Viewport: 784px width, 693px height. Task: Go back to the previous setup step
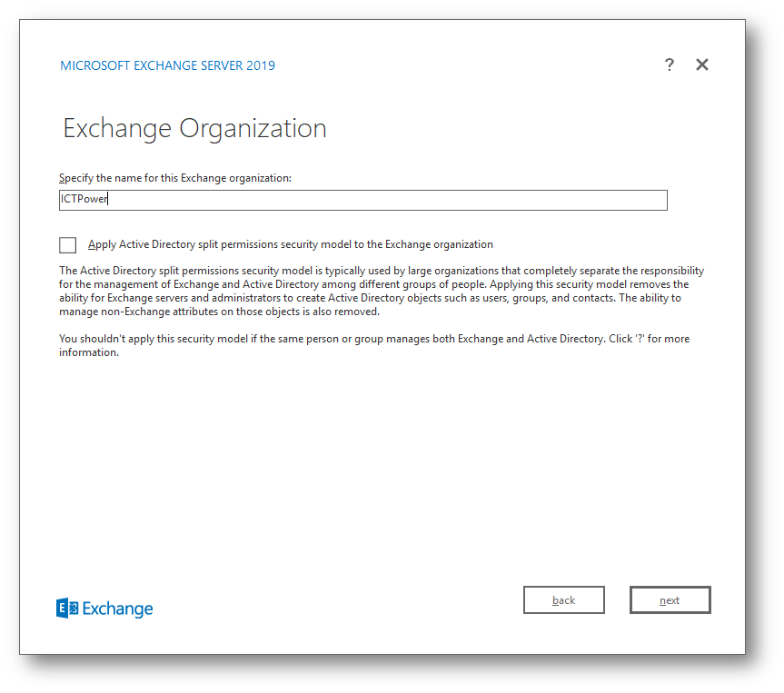(x=564, y=600)
